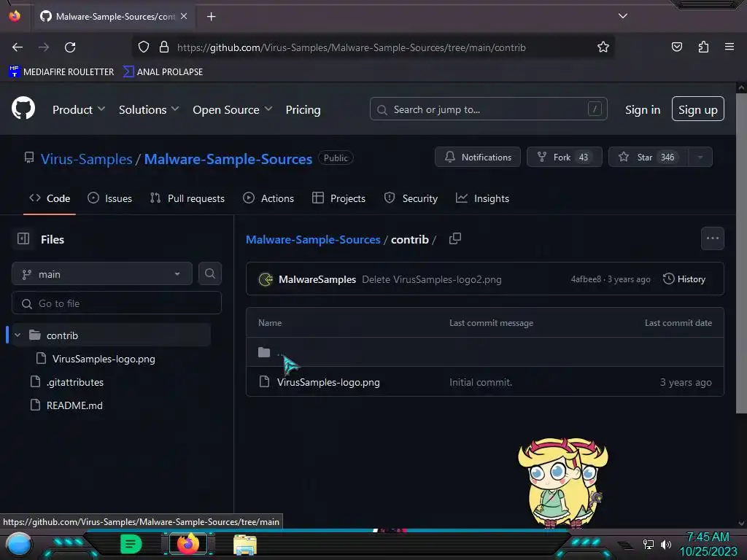Image resolution: width=747 pixels, height=560 pixels.
Task: Focus the Go to file input
Action: click(117, 303)
